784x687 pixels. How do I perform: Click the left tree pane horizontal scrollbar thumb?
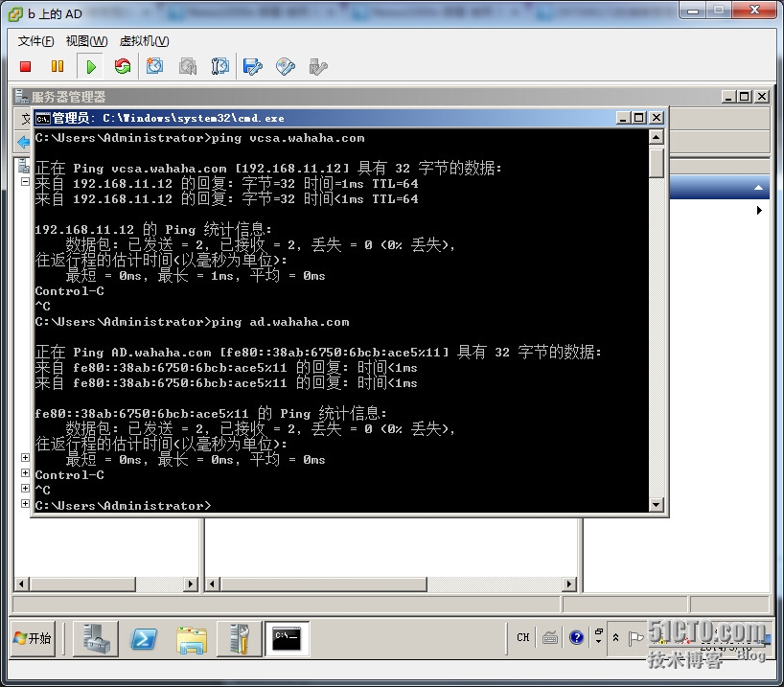(x=83, y=584)
